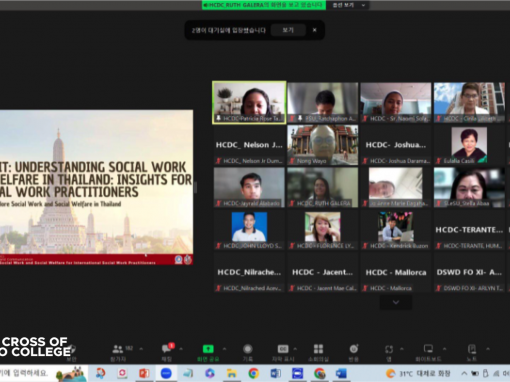Image resolution: width=510 pixels, height=382 pixels.
Task: Click the green Share Screen icon
Action: coord(208,349)
